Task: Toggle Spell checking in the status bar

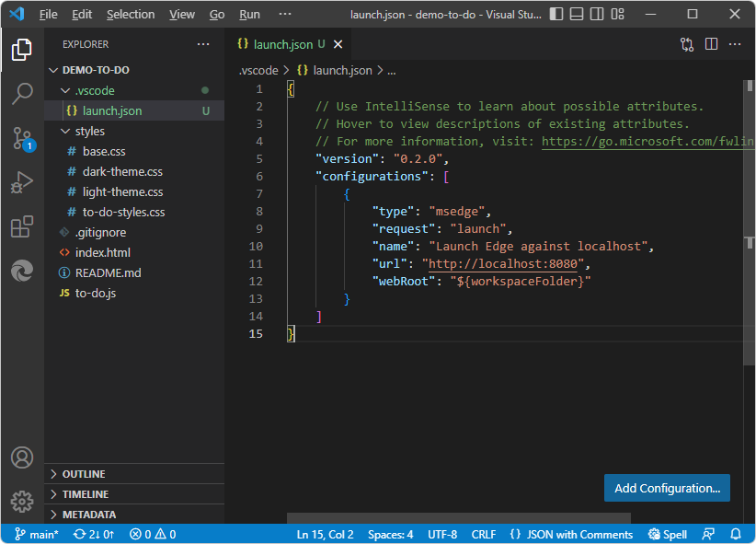Action: point(667,534)
